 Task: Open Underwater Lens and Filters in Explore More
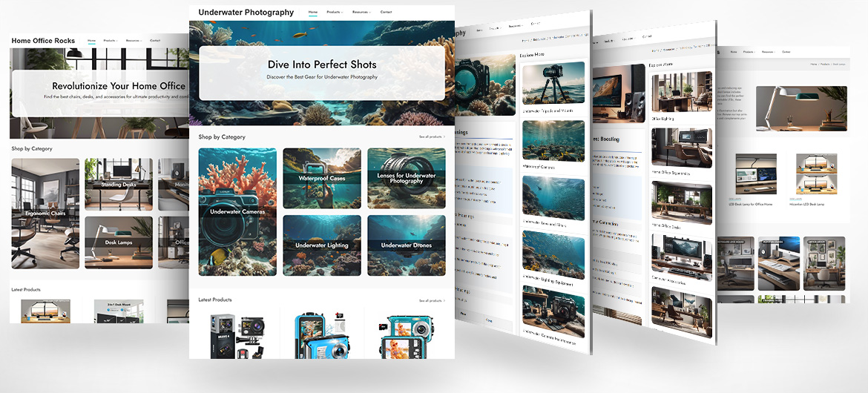click(x=553, y=202)
